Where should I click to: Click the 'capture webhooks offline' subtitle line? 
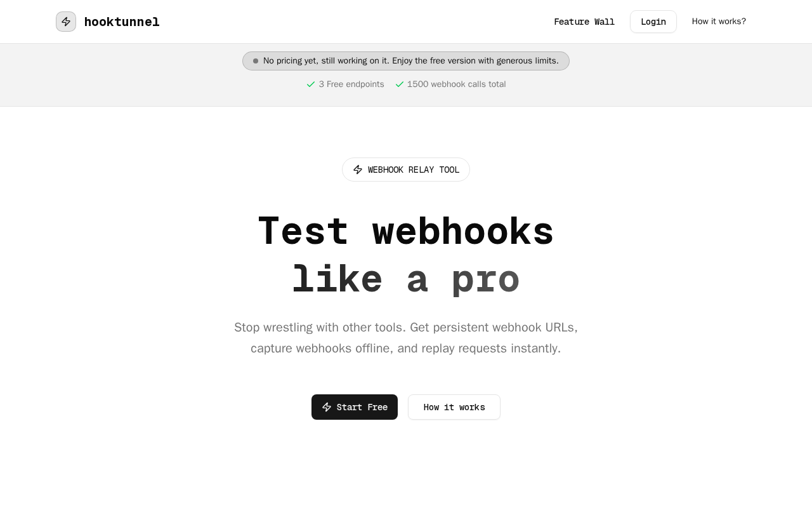(406, 349)
